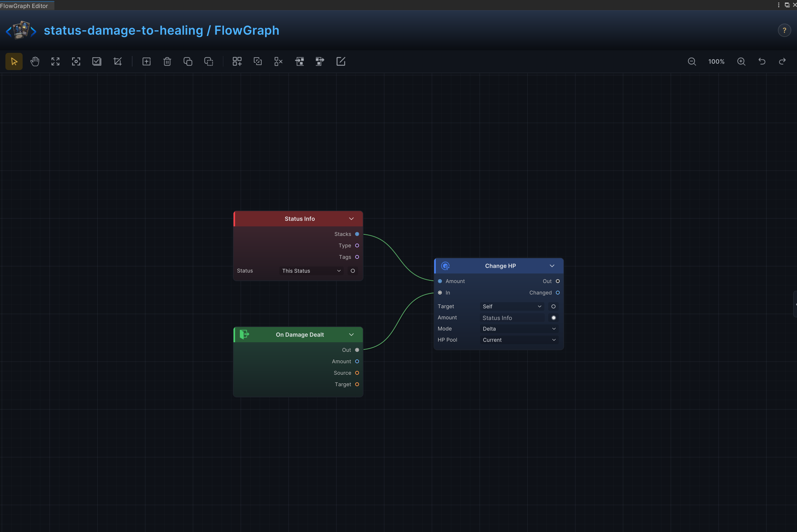Open the help question-mark button
797x532 pixels.
(x=785, y=30)
